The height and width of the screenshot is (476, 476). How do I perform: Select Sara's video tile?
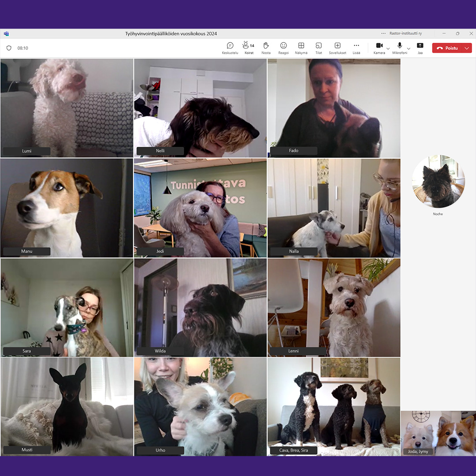pyautogui.click(x=67, y=308)
